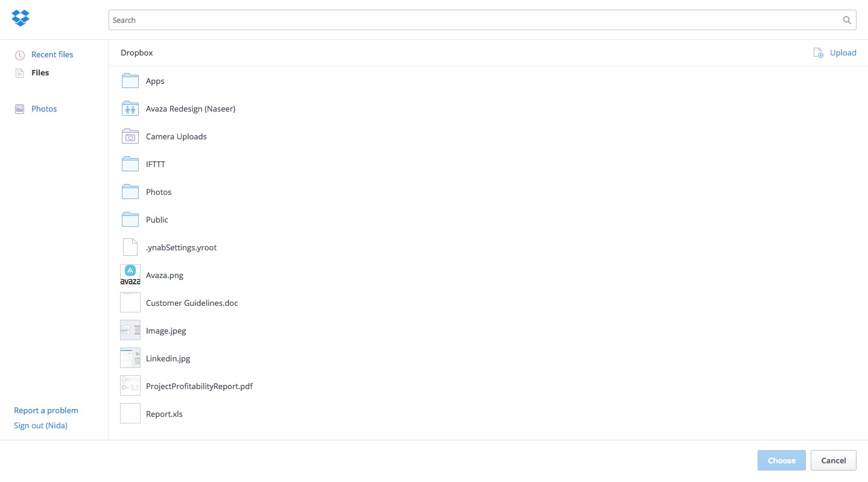Select Customer Guidelines.doc file name
The height and width of the screenshot is (482, 868).
[192, 303]
